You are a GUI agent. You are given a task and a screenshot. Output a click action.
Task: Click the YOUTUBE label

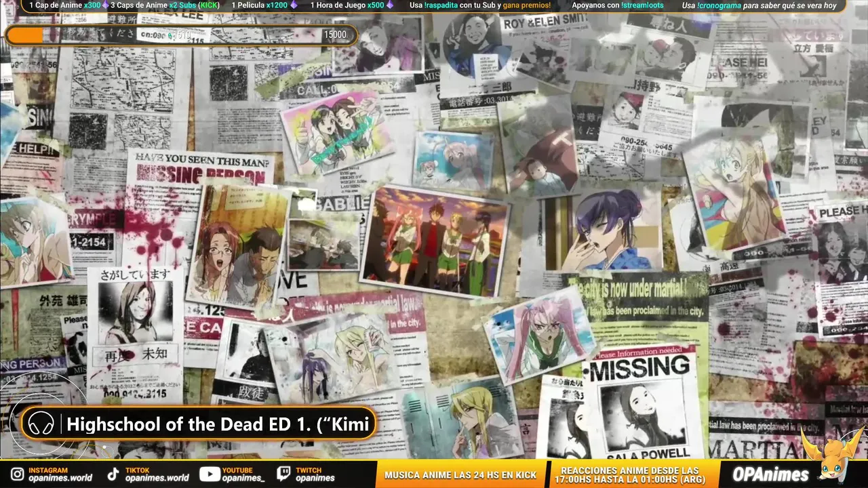point(237,470)
